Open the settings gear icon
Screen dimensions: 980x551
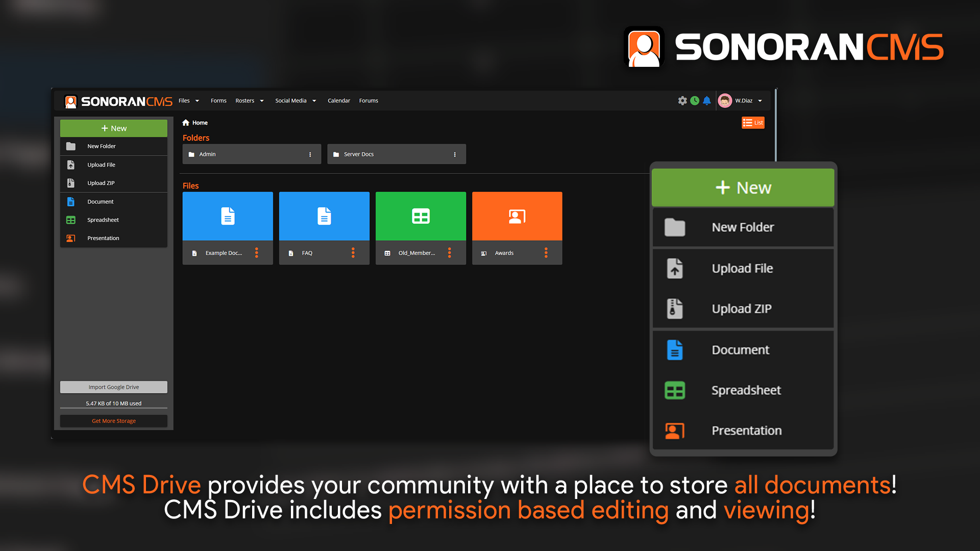(682, 101)
